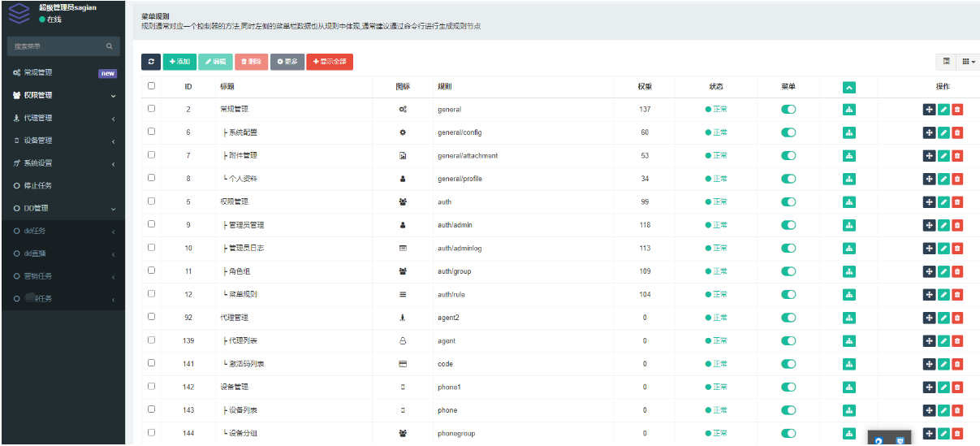The height and width of the screenshot is (446, 980).
Task: Check the checkbox for row ID 9
Action: tap(151, 225)
